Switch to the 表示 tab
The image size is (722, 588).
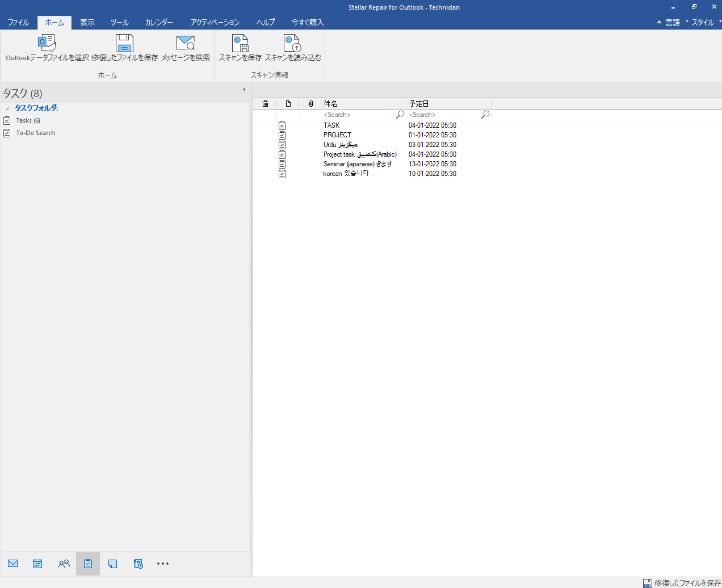[x=87, y=22]
